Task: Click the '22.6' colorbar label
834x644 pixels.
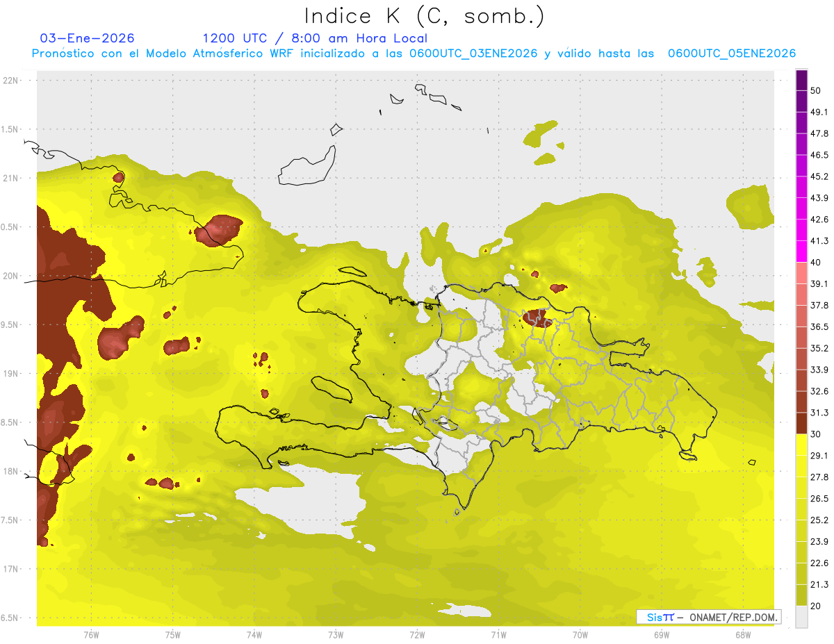Action: coord(819,563)
